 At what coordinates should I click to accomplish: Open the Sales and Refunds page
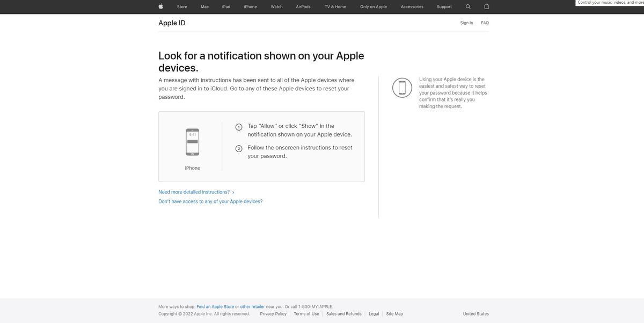pos(344,313)
